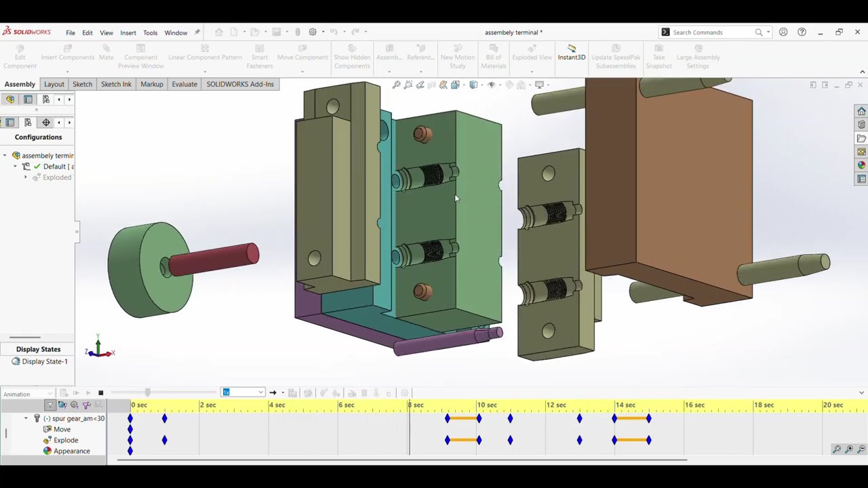Screen dimensions: 868x488
Task: Open the View Settings monitor icon
Action: [540, 85]
